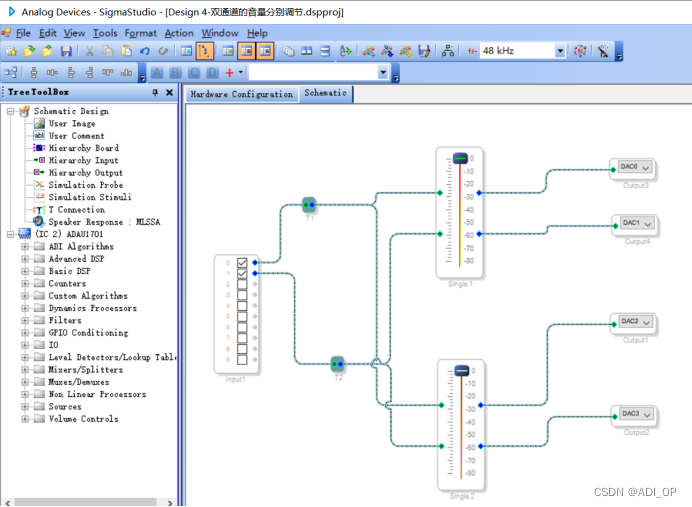This screenshot has height=507, width=692.
Task: Expand the Volume Controls folder
Action: point(25,419)
